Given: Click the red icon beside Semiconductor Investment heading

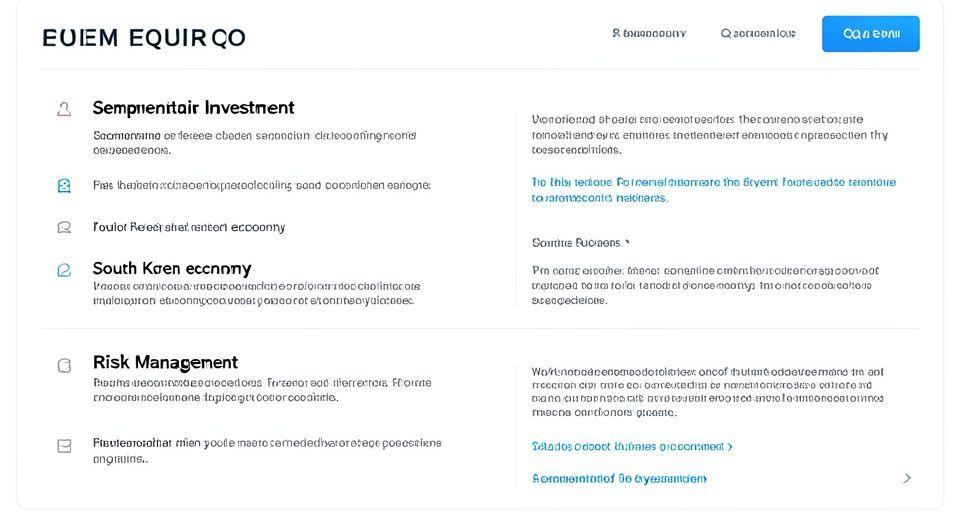Looking at the screenshot, I should (x=64, y=109).
